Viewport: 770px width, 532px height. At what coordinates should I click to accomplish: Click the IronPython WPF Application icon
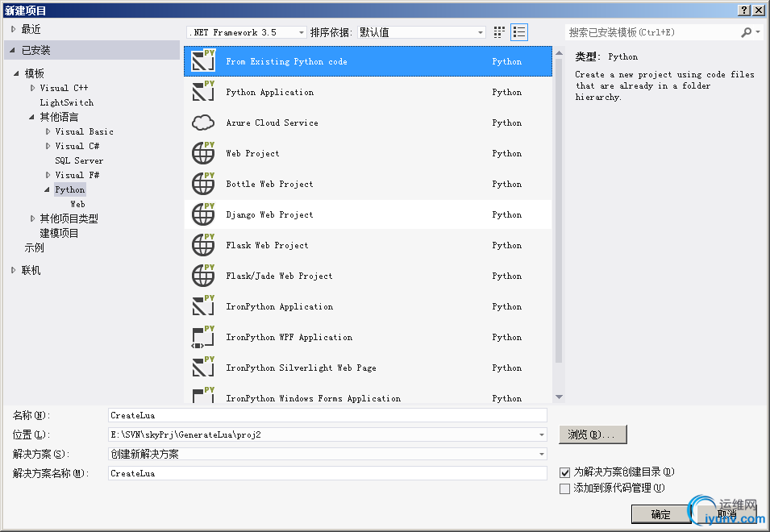tap(203, 337)
